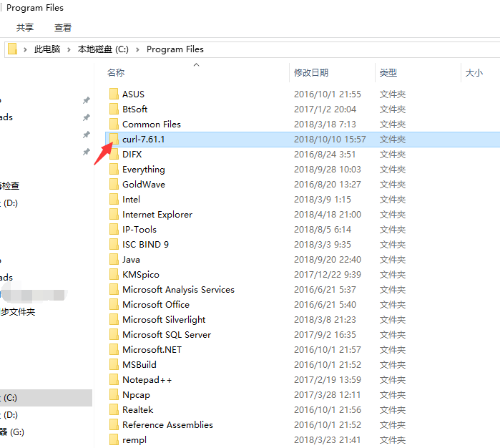Expand the chevron after 本地磁盘 (C:) in address bar
Image resolution: width=500 pixels, height=448 pixels.
coord(138,49)
